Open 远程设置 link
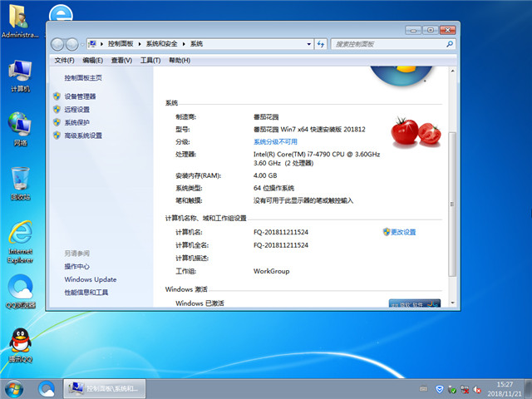532x399 pixels. pyautogui.click(x=77, y=109)
